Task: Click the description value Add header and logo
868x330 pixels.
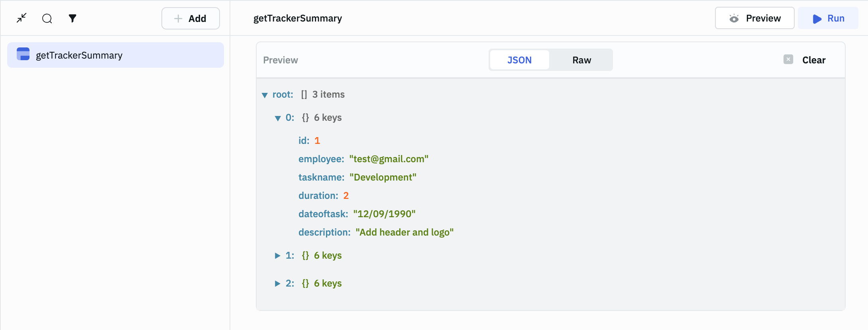Action: coord(404,232)
